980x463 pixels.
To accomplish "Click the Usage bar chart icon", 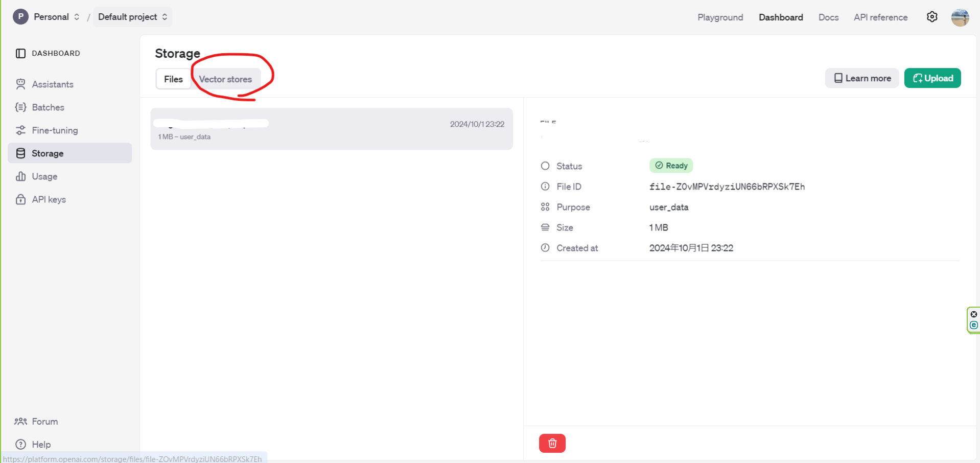I will tap(20, 176).
